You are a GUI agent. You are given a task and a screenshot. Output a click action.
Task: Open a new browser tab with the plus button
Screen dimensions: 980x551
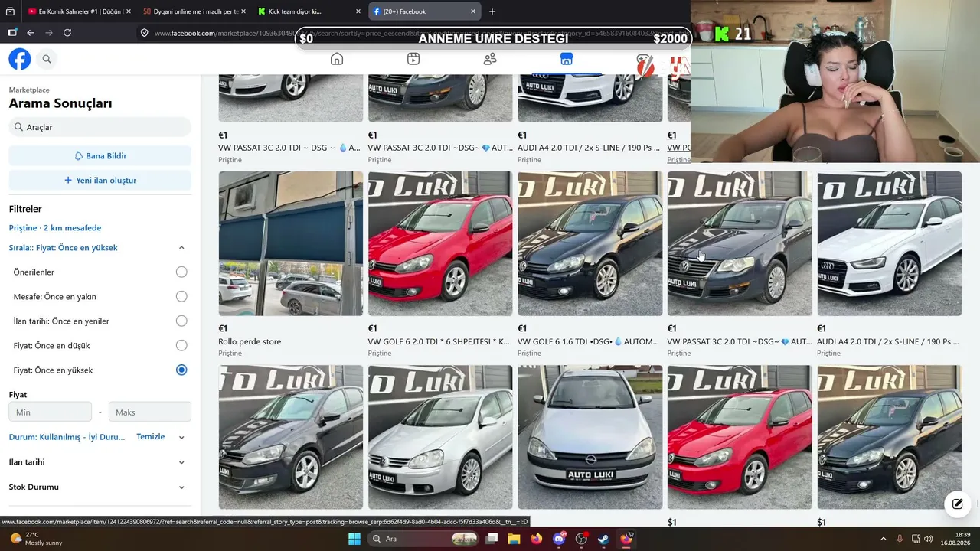click(x=492, y=11)
